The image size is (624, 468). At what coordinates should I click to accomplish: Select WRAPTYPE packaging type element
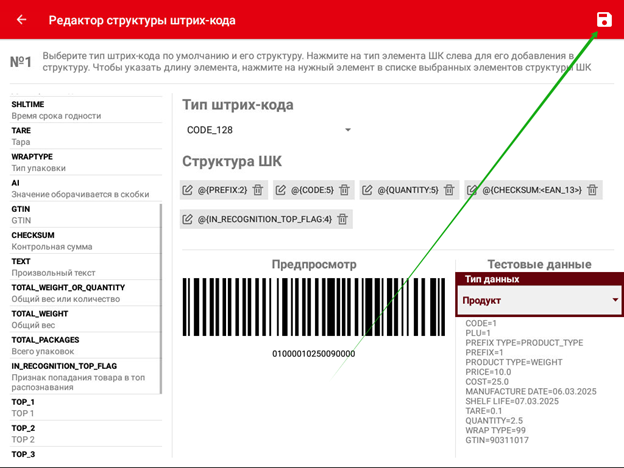click(80, 162)
